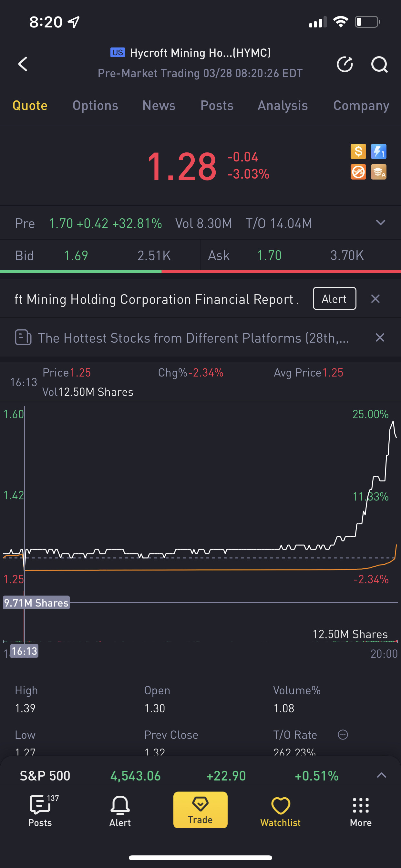Dismiss the Hottest Stocks news banner
The height and width of the screenshot is (868, 401).
pyautogui.click(x=380, y=337)
